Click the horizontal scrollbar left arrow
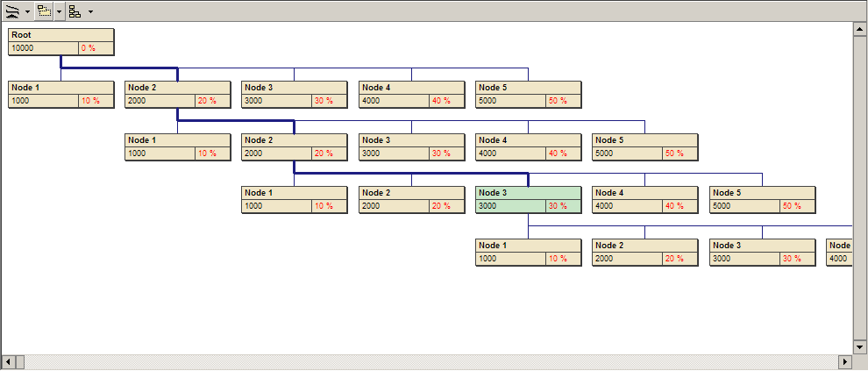 8,362
